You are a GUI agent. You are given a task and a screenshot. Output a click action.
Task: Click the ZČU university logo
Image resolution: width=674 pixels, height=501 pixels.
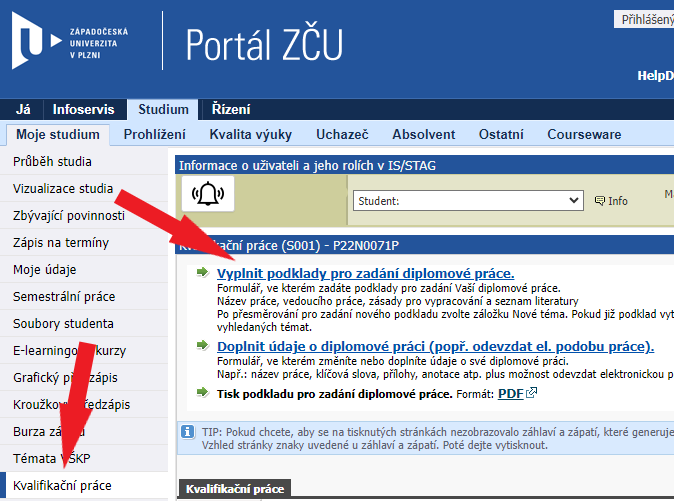point(70,41)
